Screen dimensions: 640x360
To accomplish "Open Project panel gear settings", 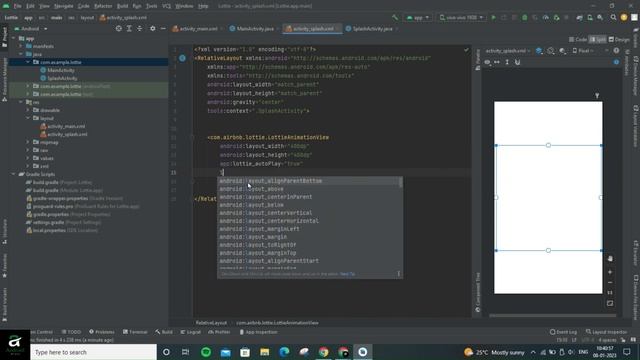I will pyautogui.click(x=153, y=29).
